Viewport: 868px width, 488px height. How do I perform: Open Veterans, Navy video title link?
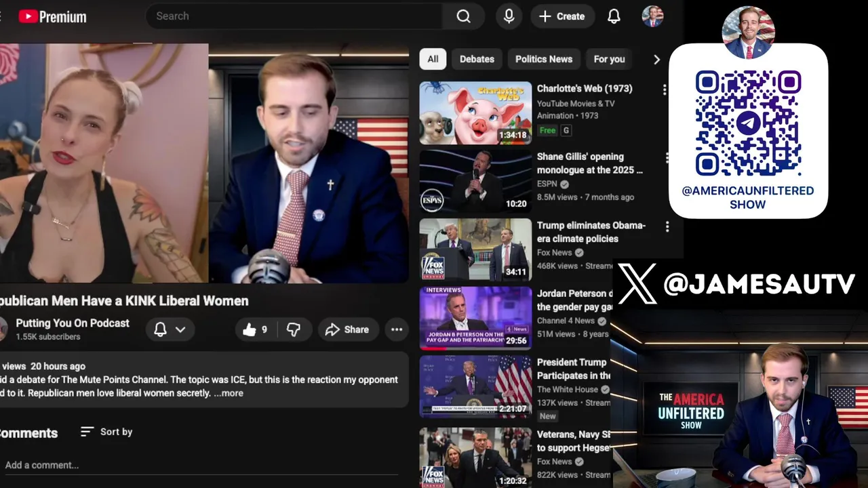574,441
